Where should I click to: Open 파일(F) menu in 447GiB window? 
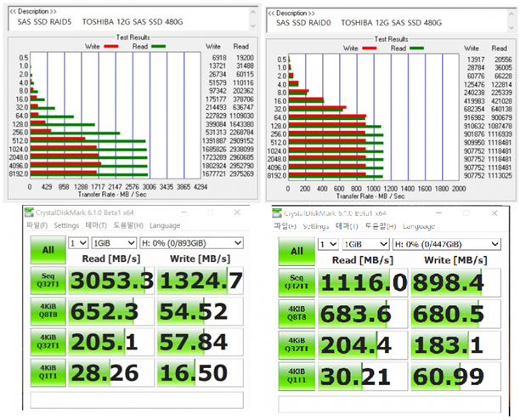point(285,226)
